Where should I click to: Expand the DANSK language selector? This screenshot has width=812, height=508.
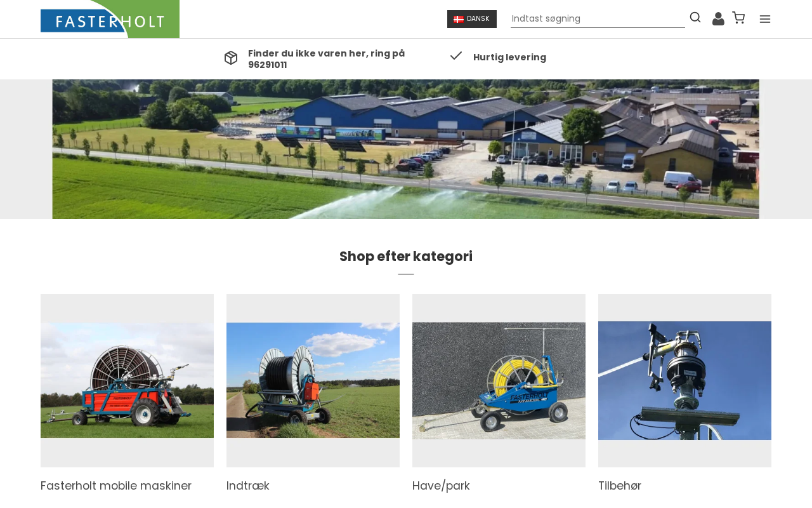tap(472, 19)
